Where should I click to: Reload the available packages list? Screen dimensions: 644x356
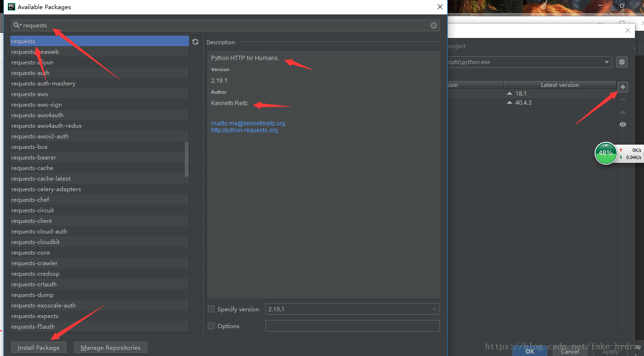(195, 42)
